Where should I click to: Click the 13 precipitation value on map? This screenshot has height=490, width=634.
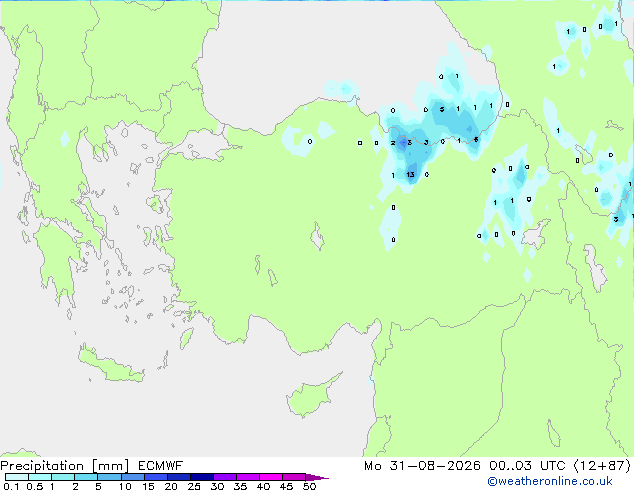click(x=410, y=175)
